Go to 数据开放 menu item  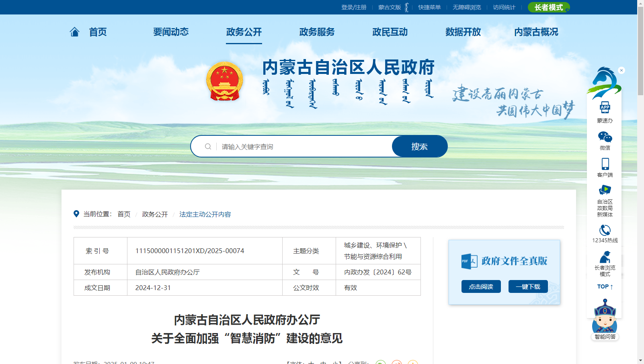(463, 32)
